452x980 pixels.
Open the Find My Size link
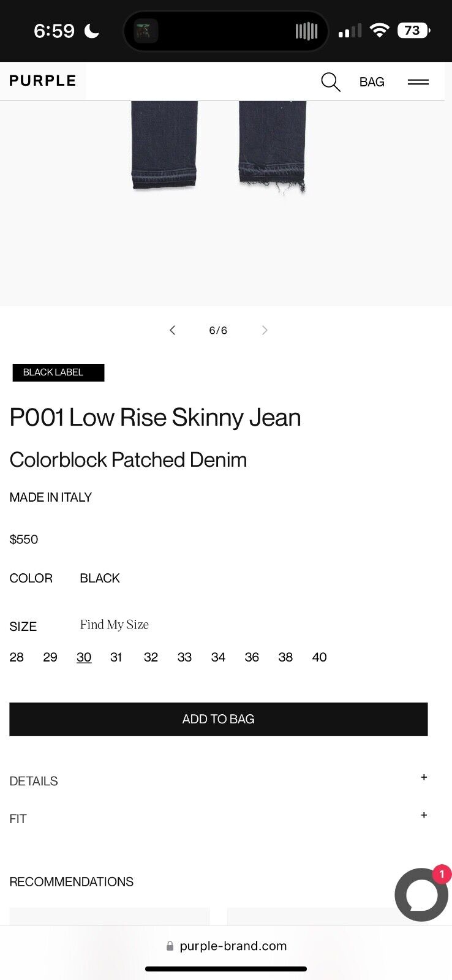click(115, 625)
